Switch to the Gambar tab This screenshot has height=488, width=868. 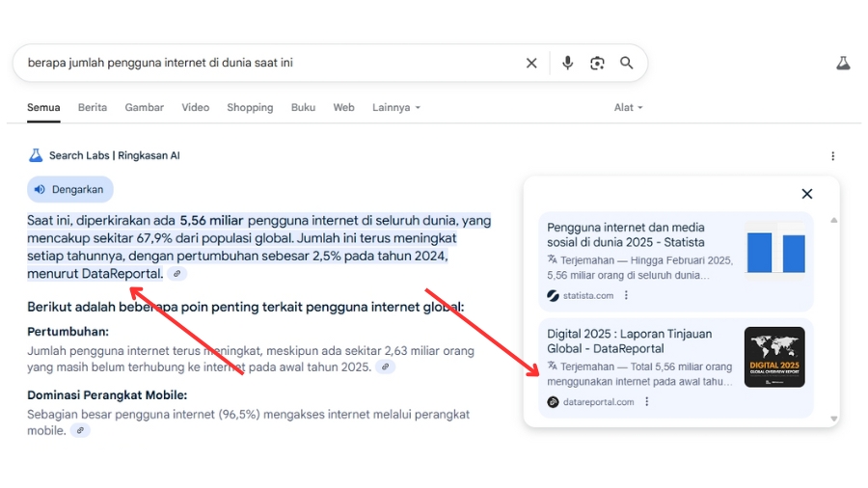pos(145,107)
